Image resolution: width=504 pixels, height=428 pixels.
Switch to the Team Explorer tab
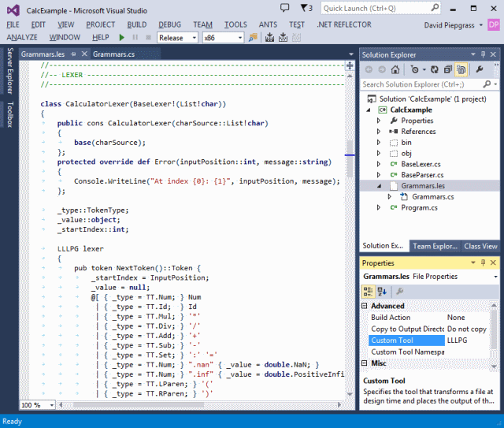[435, 246]
